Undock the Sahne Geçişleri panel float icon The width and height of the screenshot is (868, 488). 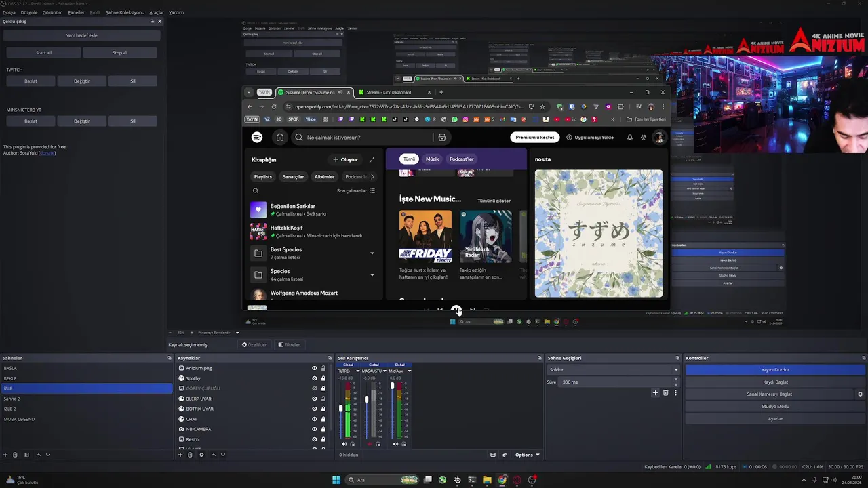coord(677,358)
